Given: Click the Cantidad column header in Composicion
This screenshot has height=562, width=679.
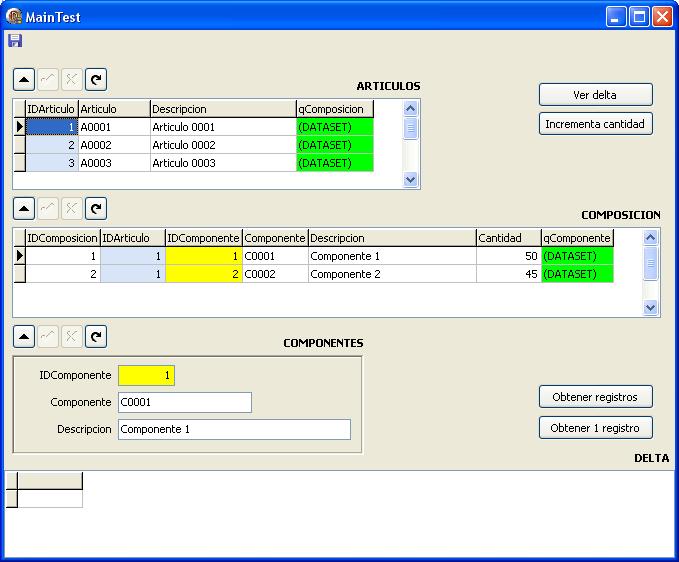Looking at the screenshot, I should tap(507, 238).
